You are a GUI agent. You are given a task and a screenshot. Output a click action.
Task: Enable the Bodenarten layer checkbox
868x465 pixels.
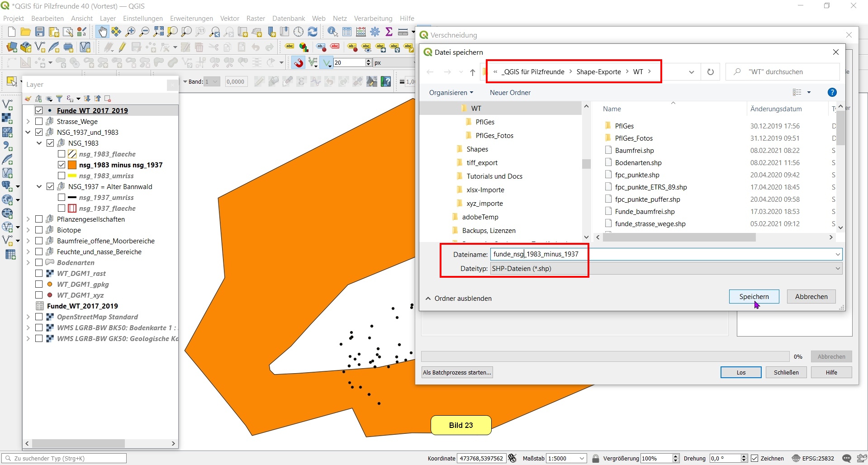tap(39, 262)
